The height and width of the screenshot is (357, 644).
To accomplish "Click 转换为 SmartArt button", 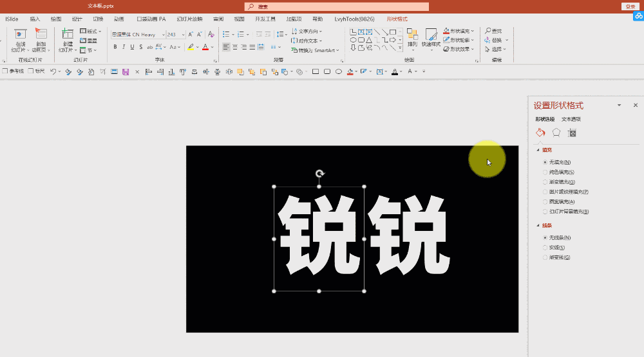I will coord(315,50).
